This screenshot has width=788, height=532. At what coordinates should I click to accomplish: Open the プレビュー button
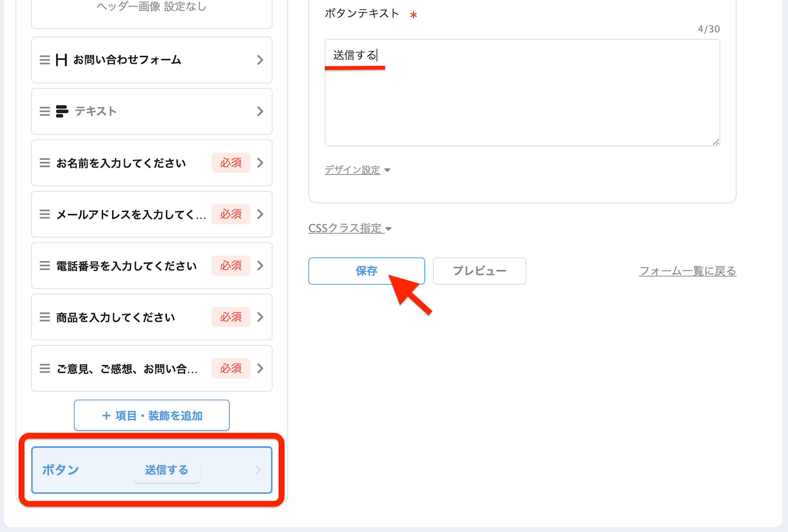479,271
